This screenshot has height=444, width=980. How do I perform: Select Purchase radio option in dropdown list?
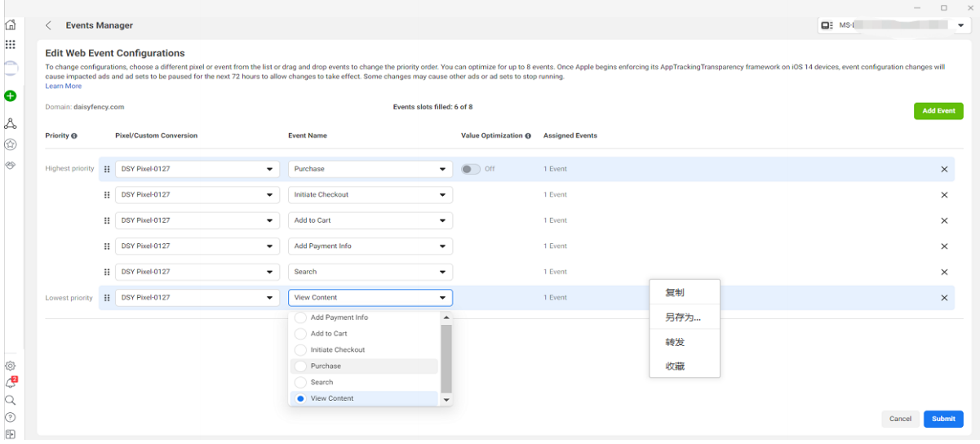click(x=300, y=366)
